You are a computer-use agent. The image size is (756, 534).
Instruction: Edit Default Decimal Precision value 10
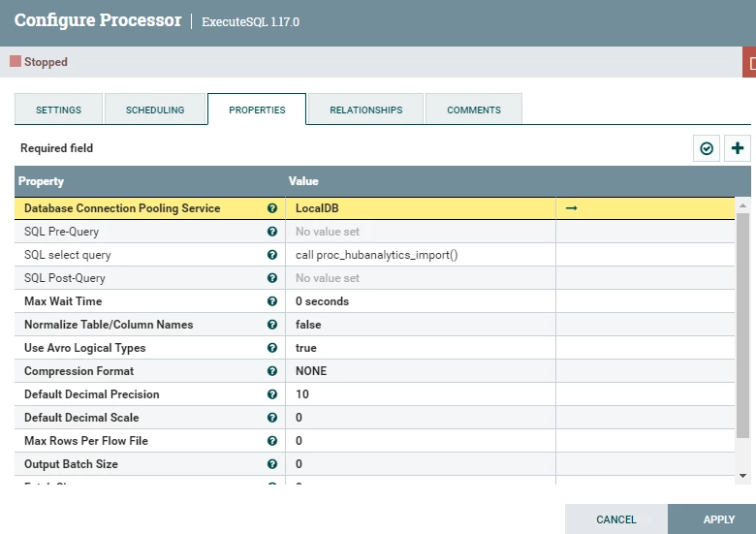pyautogui.click(x=421, y=394)
